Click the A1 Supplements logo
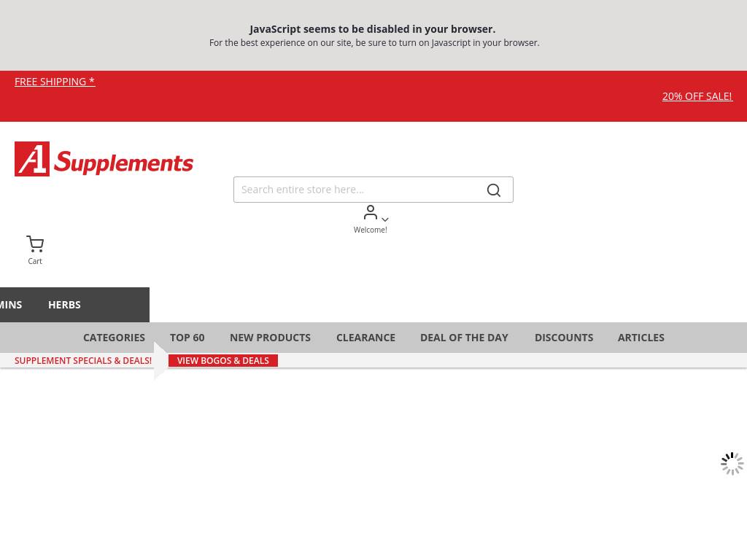This screenshot has height=560, width=747. point(104,159)
